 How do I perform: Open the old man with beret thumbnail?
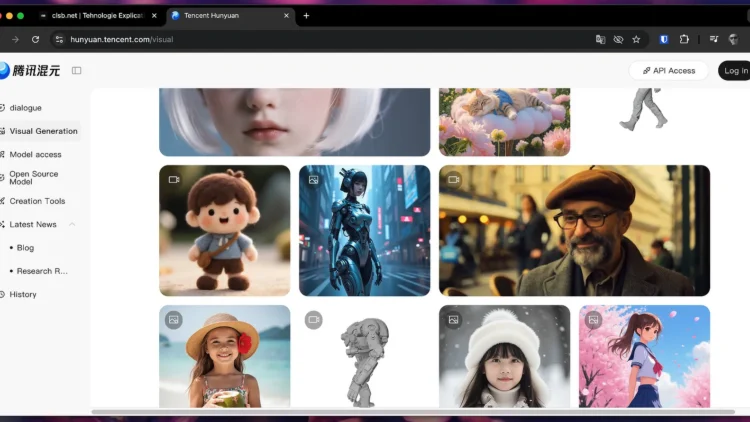tap(574, 231)
